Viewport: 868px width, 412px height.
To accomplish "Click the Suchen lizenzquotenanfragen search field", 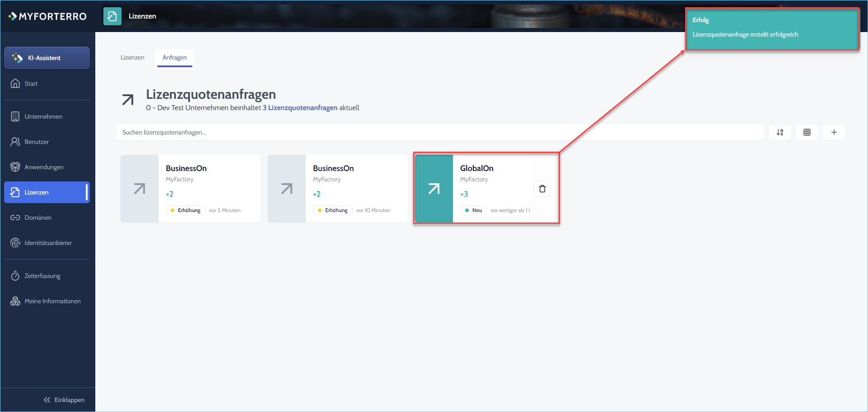I will click(440, 132).
